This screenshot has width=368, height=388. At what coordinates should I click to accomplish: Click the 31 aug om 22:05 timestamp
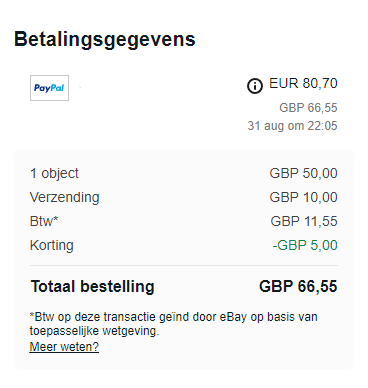[x=292, y=126]
